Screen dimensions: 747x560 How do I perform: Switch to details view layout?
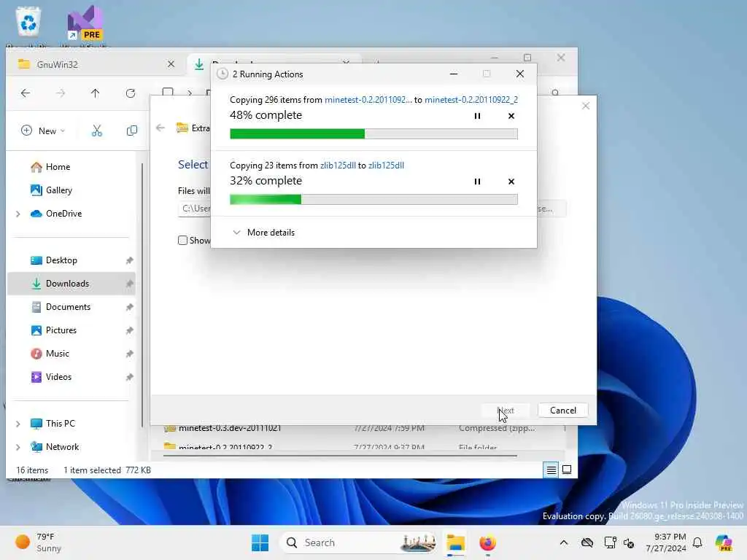coord(551,470)
